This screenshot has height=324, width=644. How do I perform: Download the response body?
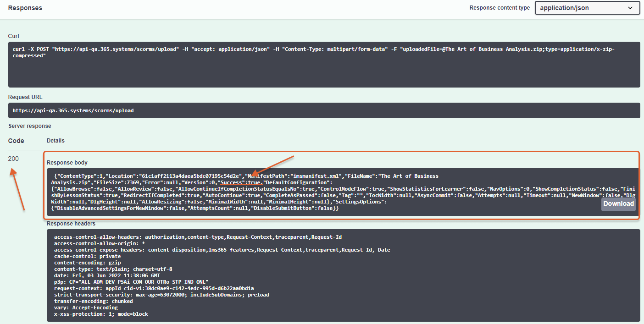(x=618, y=204)
